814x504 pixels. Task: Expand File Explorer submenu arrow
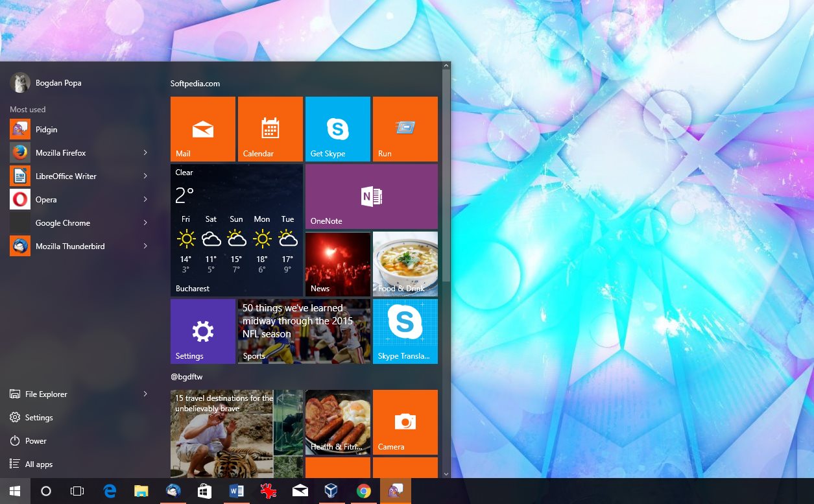point(145,394)
